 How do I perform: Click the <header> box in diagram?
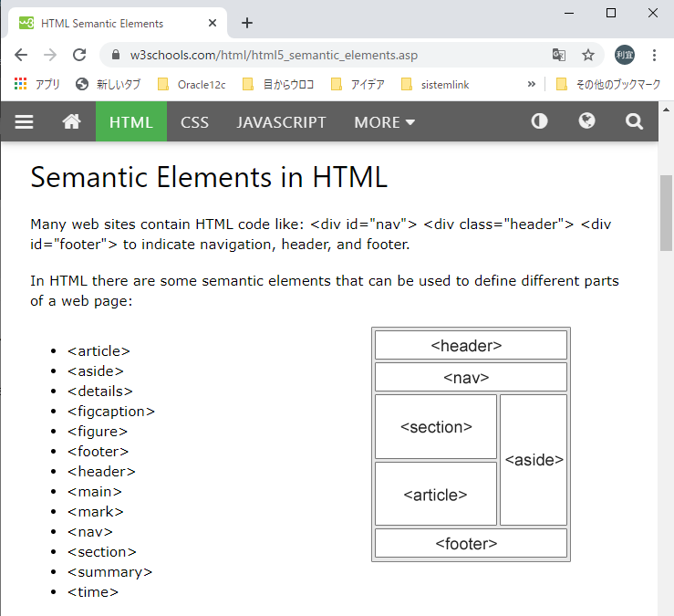click(x=471, y=345)
